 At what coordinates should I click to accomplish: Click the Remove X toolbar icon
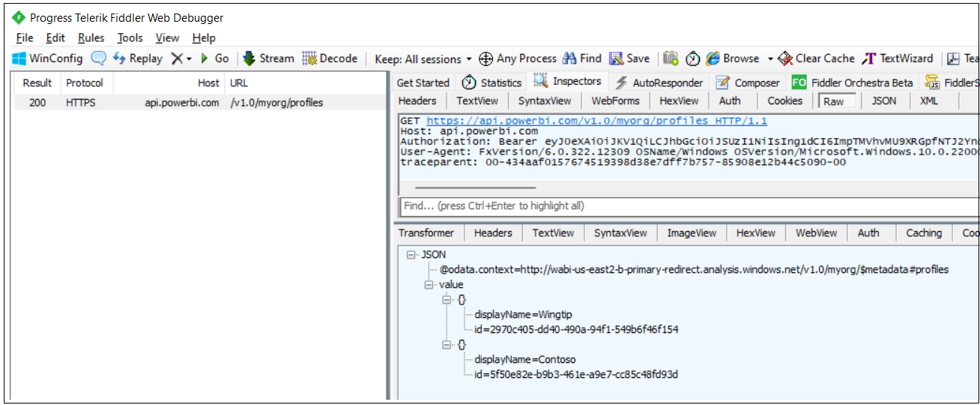coord(177,58)
